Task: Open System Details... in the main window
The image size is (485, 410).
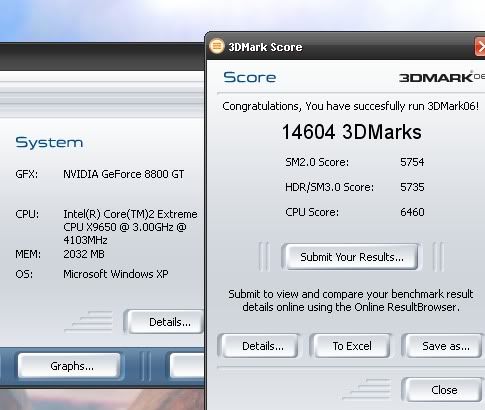Action: [166, 322]
